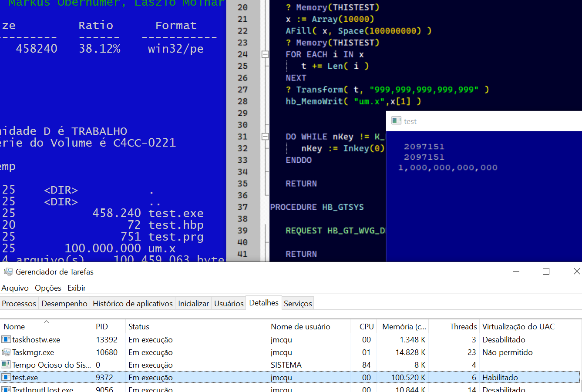Open the Exibir menu
The image size is (582, 392).
coord(77,288)
